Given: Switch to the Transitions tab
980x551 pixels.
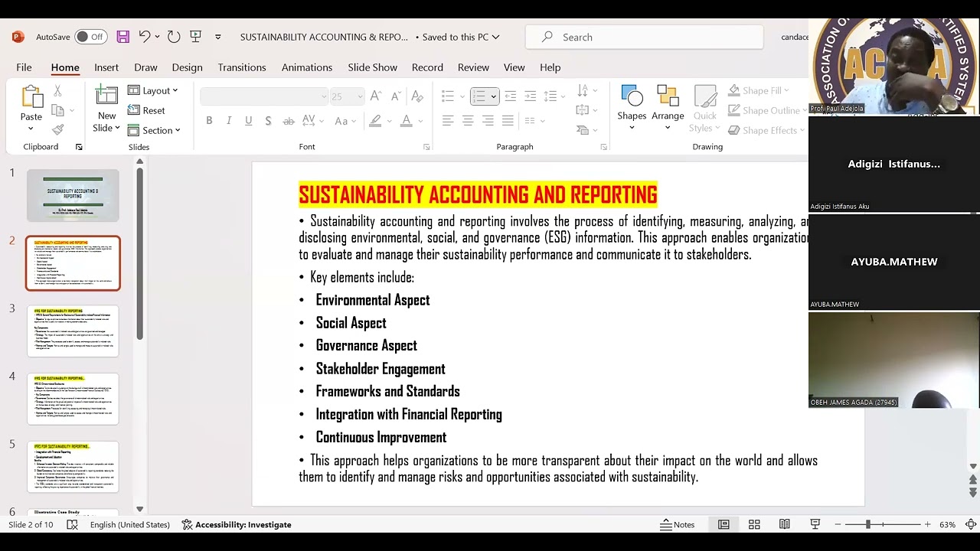Looking at the screenshot, I should click(242, 67).
